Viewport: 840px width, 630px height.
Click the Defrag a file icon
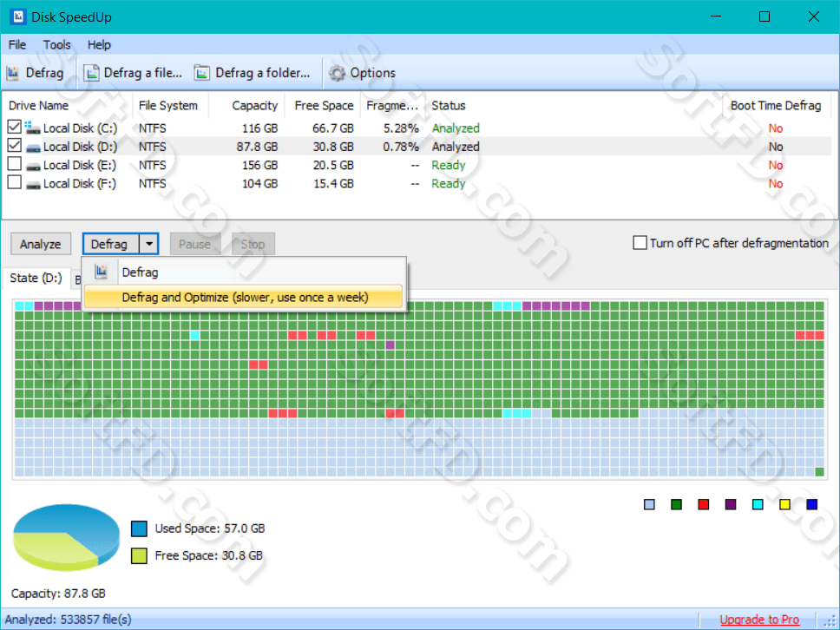point(92,73)
